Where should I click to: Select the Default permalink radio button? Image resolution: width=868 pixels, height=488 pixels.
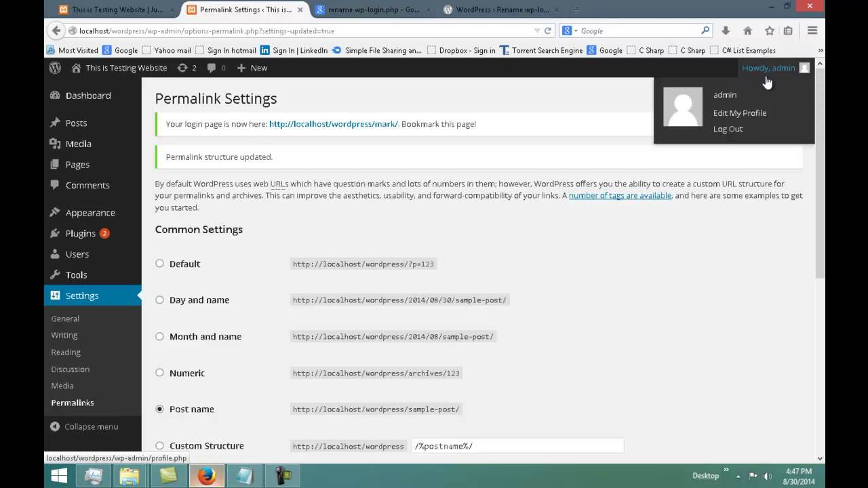[x=159, y=264]
